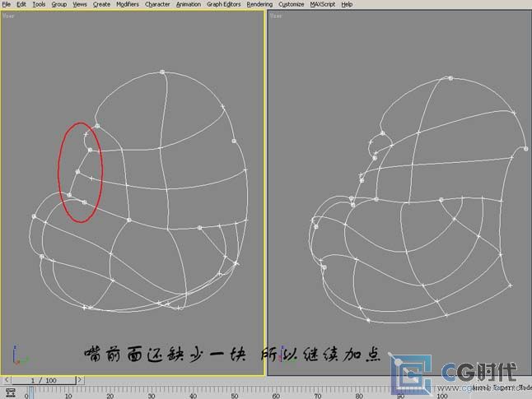Click frame 30 on the track bar
This screenshot has height=399, width=532.
point(152,396)
